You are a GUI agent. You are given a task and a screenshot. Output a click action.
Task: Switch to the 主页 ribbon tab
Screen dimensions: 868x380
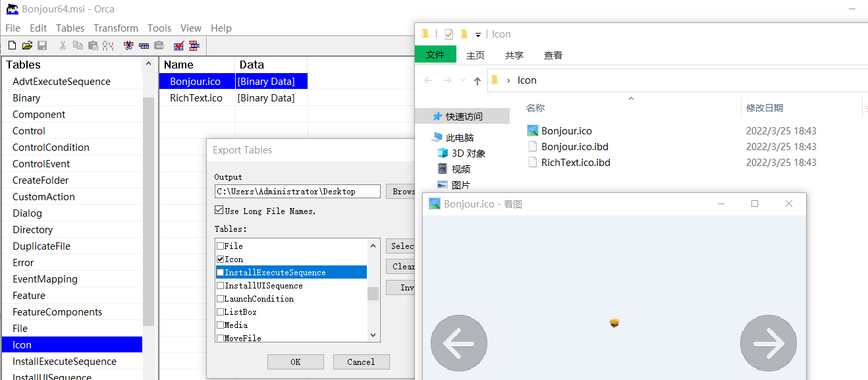click(x=475, y=55)
